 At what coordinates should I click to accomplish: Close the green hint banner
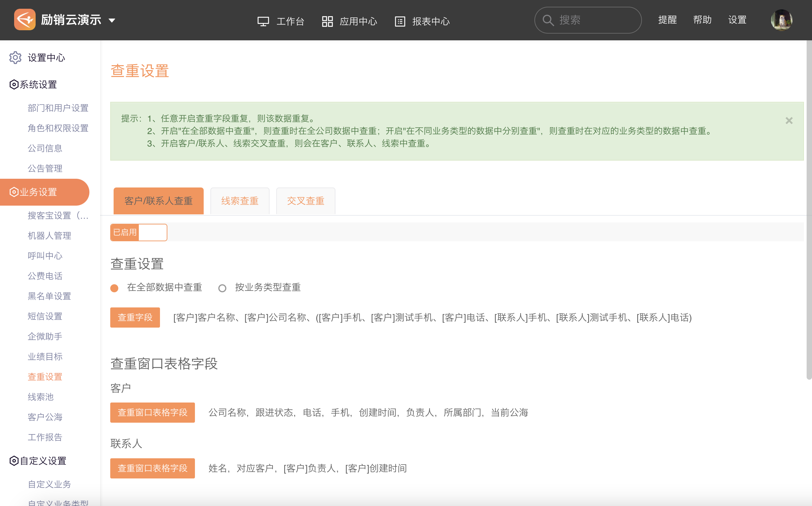coord(789,121)
